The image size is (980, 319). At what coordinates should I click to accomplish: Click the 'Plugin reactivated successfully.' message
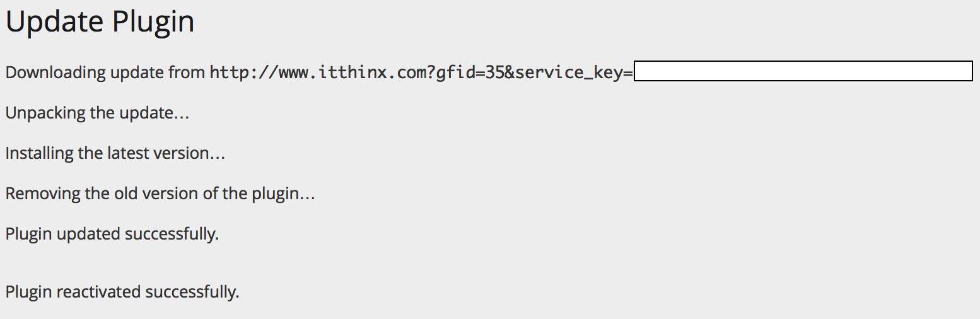click(x=122, y=293)
